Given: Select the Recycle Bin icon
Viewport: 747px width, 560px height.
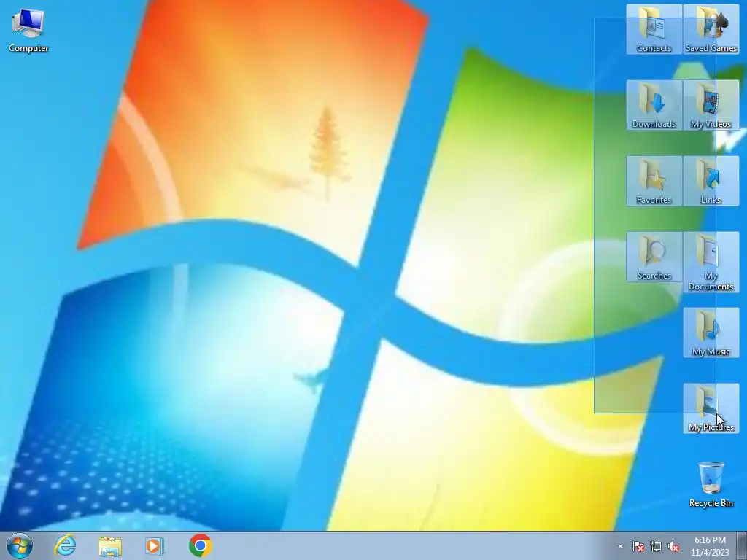Looking at the screenshot, I should pos(711,484).
